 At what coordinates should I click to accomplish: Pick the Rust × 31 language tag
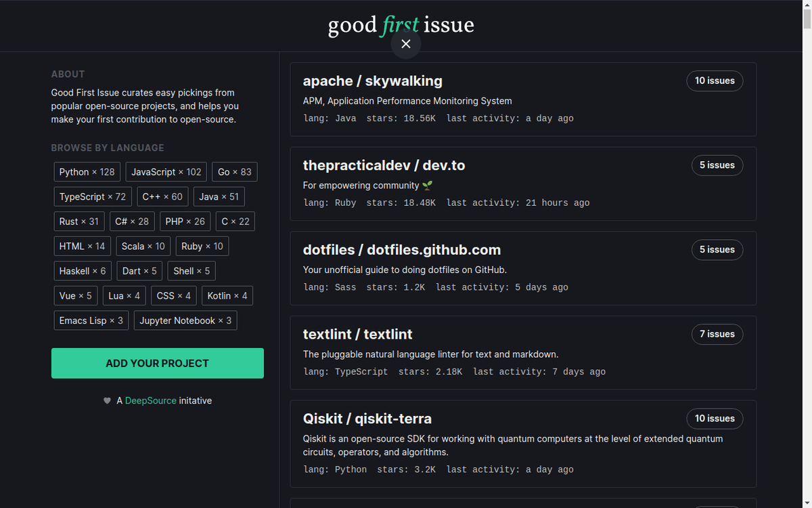79,221
